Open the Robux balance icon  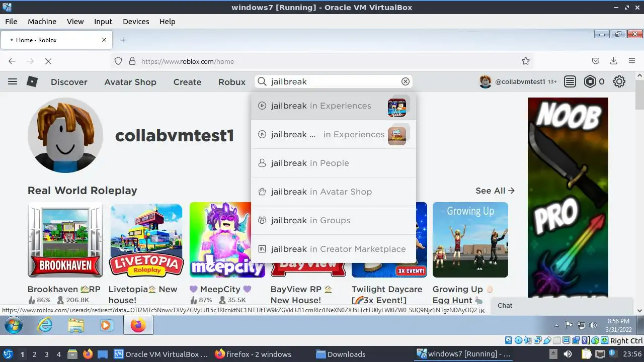point(590,81)
